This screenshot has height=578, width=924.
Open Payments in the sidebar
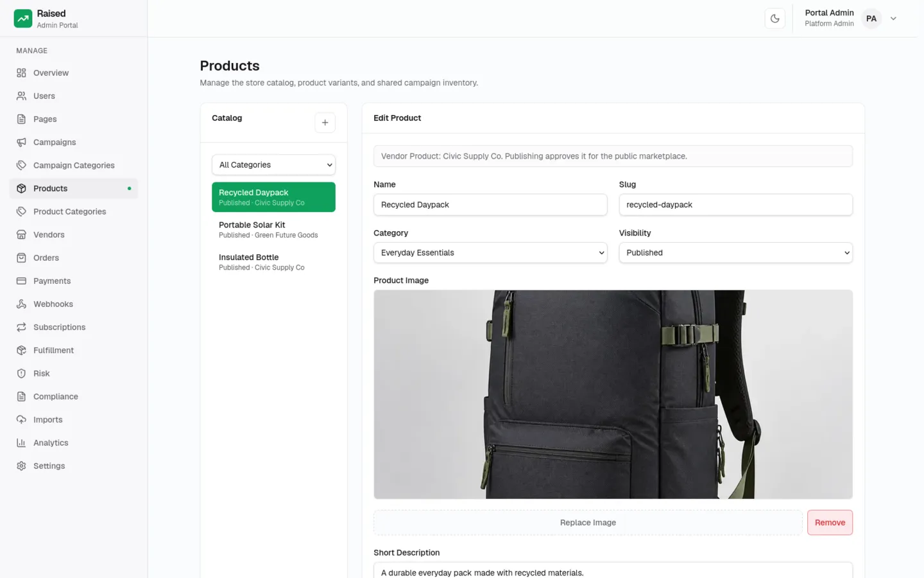click(74, 281)
